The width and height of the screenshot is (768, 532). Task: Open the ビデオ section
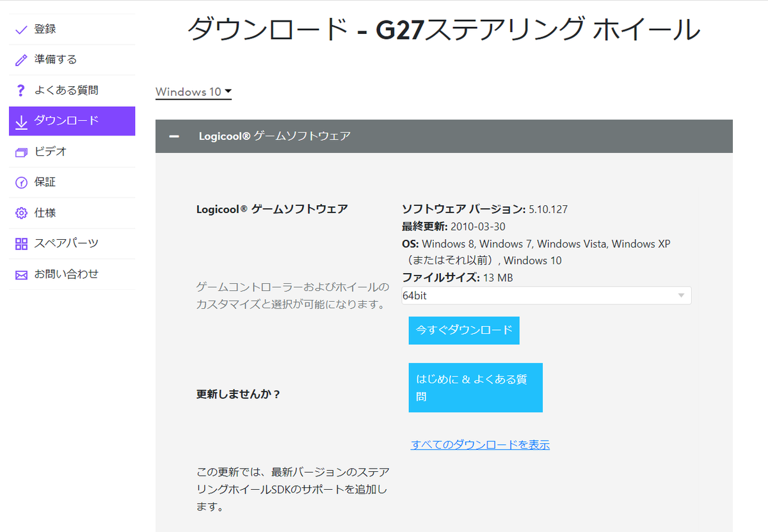pos(72,152)
